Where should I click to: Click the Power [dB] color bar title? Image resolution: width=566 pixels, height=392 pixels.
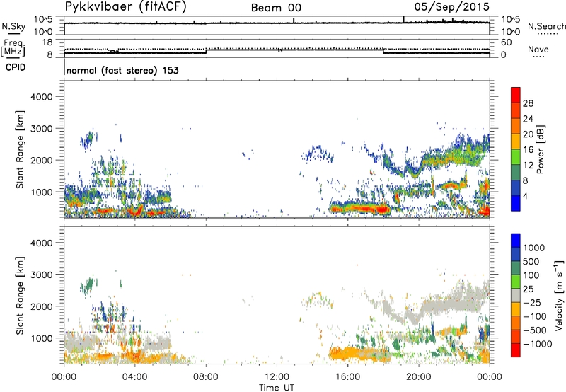click(541, 149)
